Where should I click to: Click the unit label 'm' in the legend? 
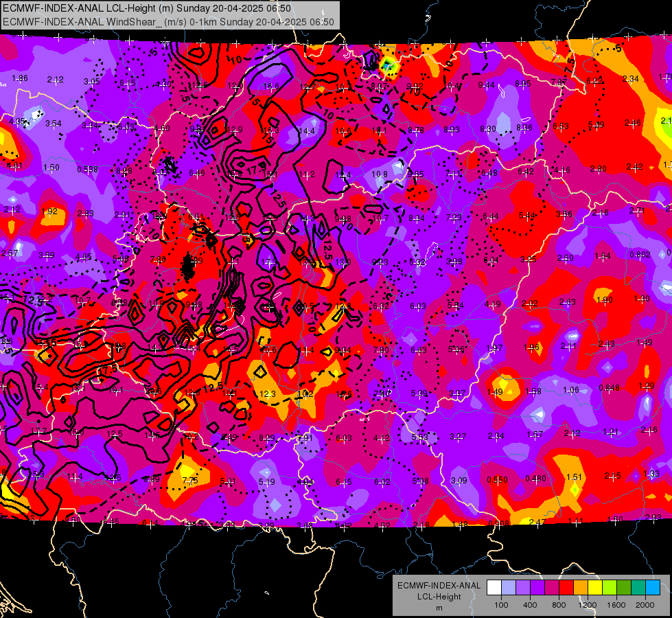click(x=439, y=608)
